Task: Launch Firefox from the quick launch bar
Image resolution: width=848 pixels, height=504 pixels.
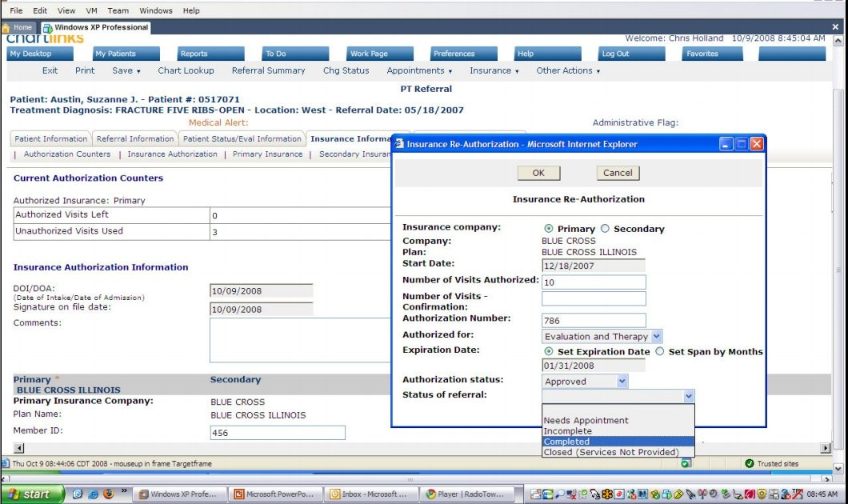Action: [x=109, y=494]
